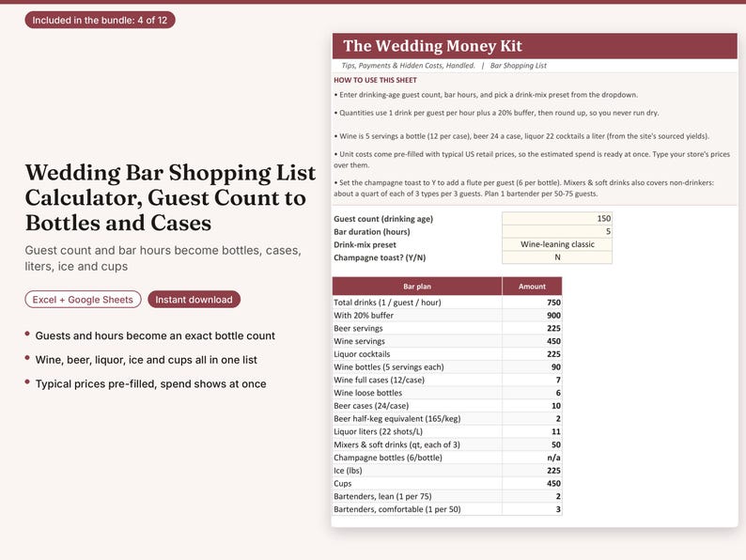The width and height of the screenshot is (746, 560).
Task: Select the Wine loose bottles amount 6
Action: [x=532, y=393]
